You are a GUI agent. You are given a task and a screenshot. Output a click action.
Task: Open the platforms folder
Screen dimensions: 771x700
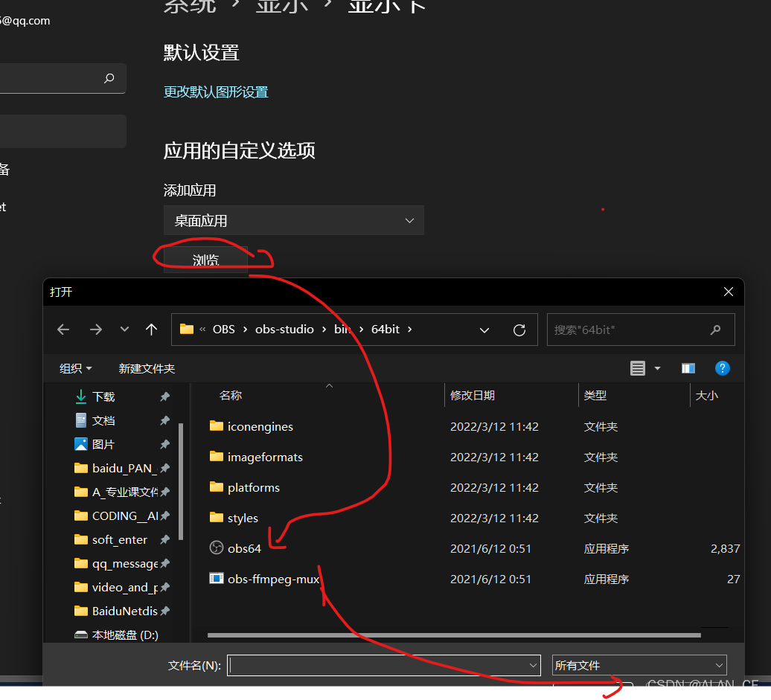click(x=252, y=487)
